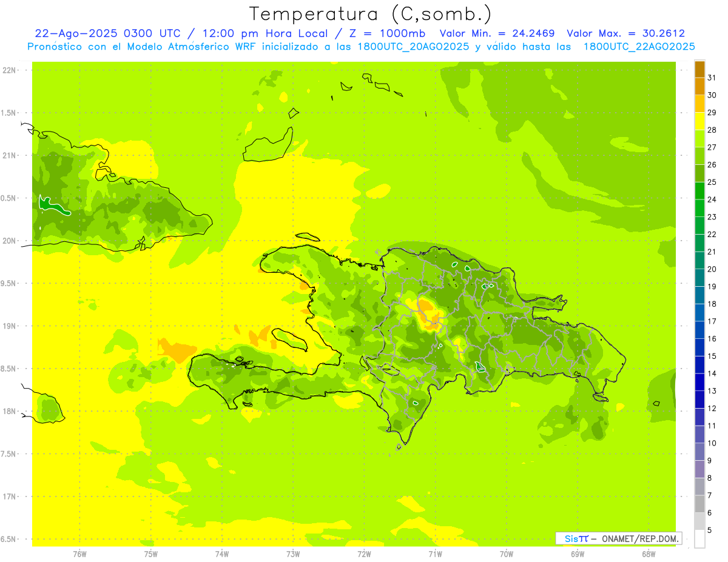Viewport: 728px width, 562px height.
Task: Click the '17N' latitude label
Action: pyautogui.click(x=8, y=497)
